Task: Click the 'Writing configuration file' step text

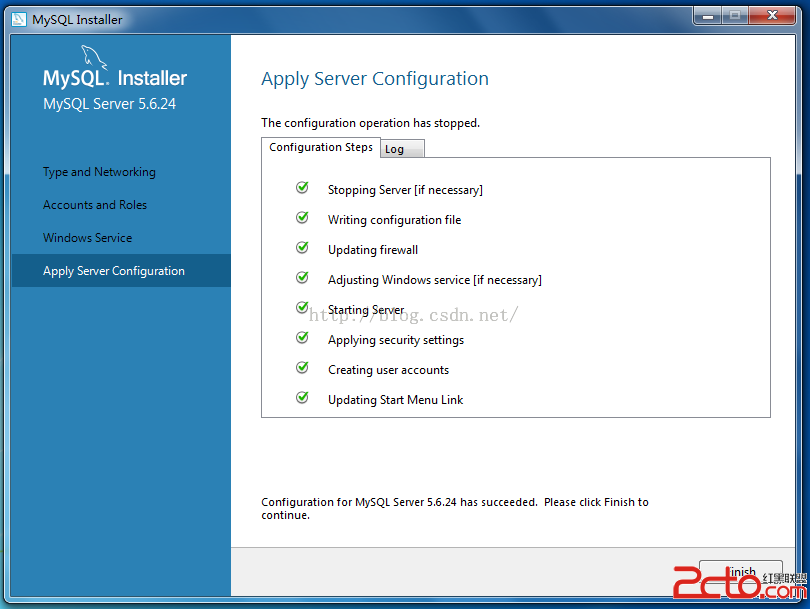Action: [395, 220]
